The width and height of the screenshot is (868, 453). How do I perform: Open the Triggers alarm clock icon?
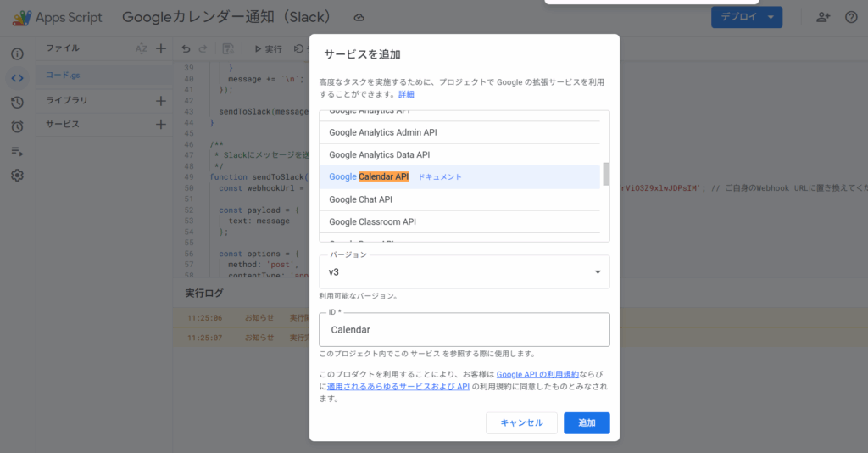[x=18, y=126]
